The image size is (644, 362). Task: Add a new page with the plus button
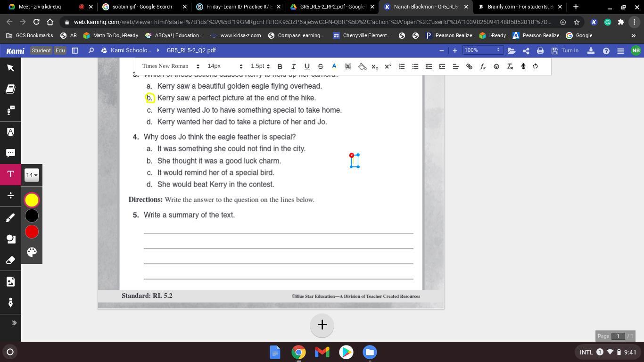pos(322,325)
